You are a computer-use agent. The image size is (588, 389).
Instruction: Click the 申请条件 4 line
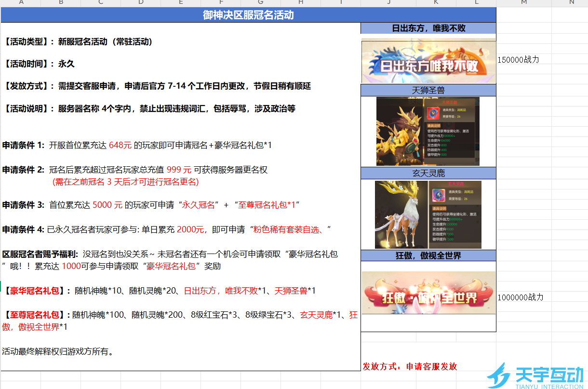pos(167,229)
